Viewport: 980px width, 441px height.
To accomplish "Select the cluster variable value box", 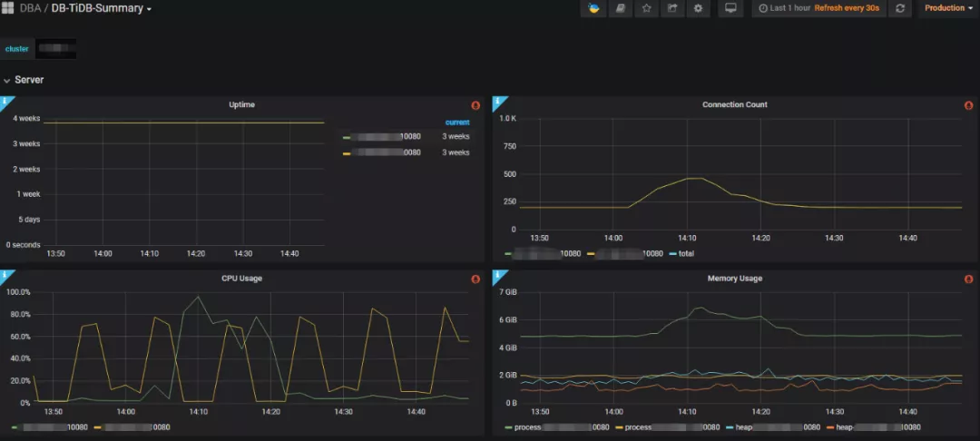I will [56, 48].
